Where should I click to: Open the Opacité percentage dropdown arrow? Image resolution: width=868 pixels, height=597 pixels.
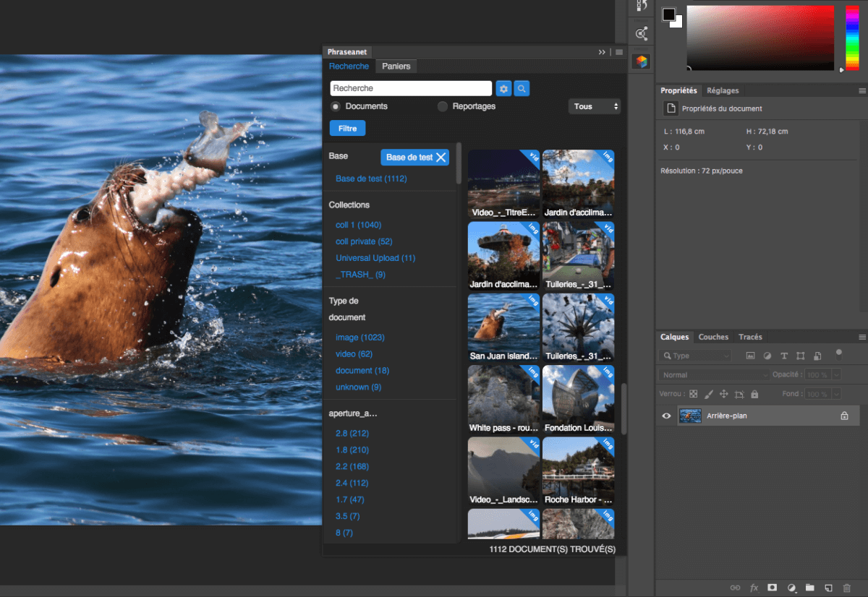tap(835, 374)
